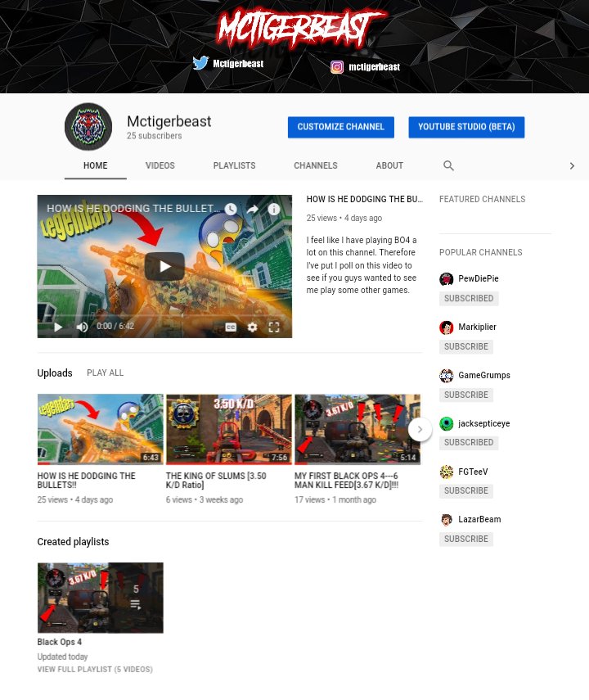Click GameGrumps channel avatar
589x700 pixels.
point(446,376)
